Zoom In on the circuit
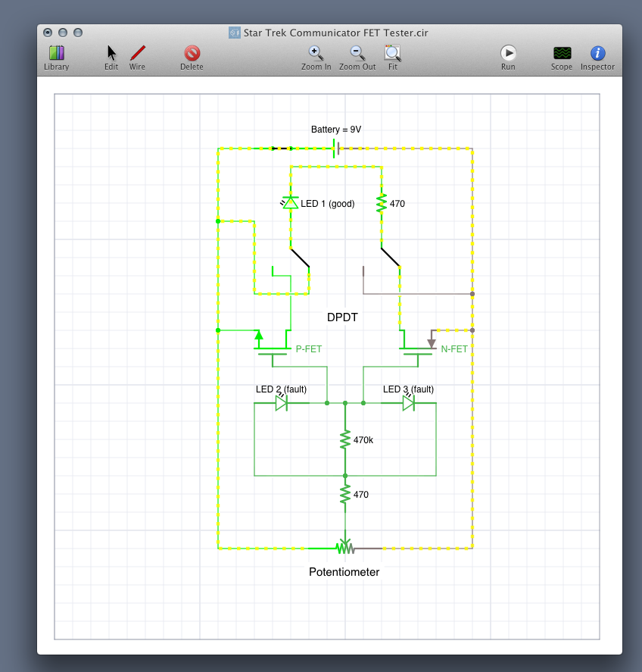 [x=316, y=58]
